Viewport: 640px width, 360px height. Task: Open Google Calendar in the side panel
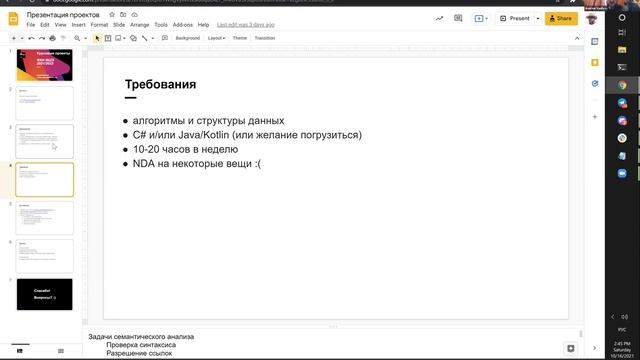click(595, 42)
